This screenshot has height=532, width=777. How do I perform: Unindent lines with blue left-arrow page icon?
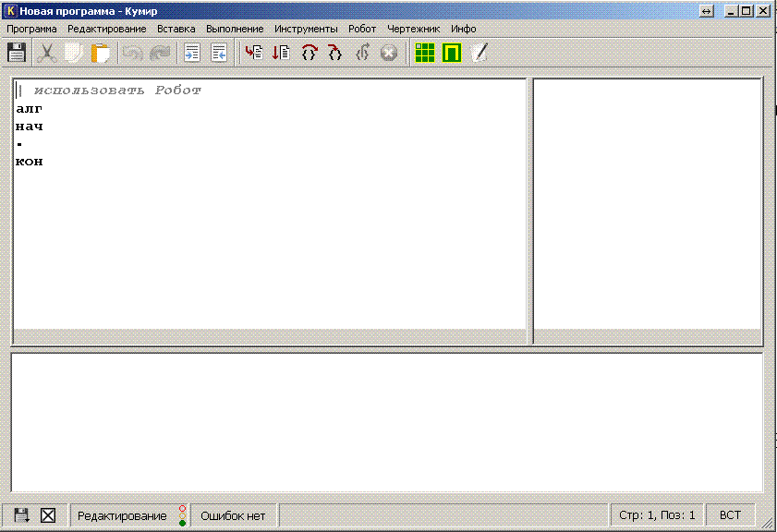point(219,53)
